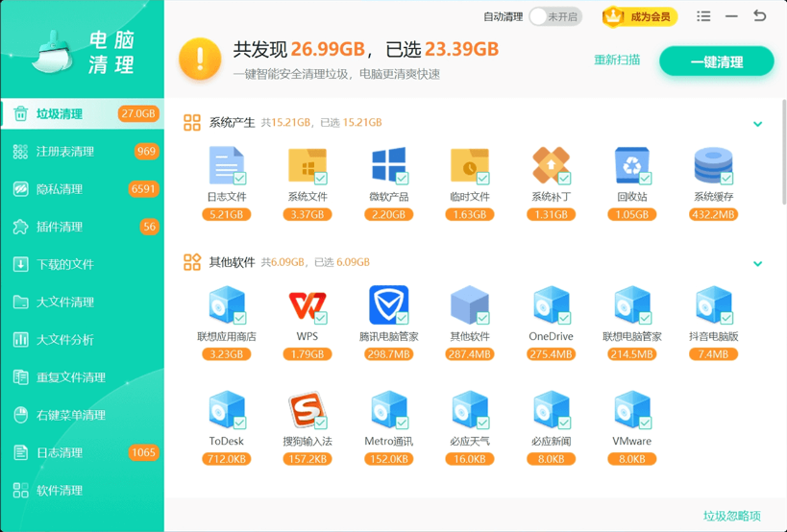The image size is (787, 532).
Task: Toggle the 自动清理 auto-clean switch
Action: [x=555, y=16]
